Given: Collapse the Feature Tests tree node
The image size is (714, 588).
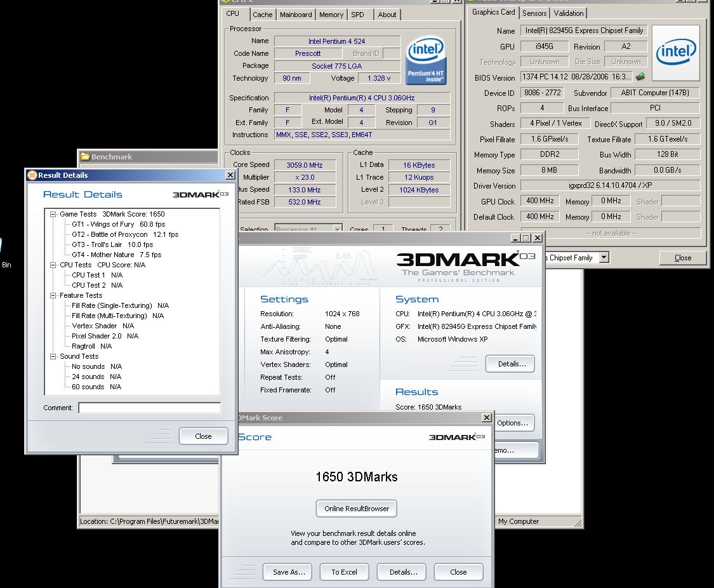Looking at the screenshot, I should pos(53,296).
